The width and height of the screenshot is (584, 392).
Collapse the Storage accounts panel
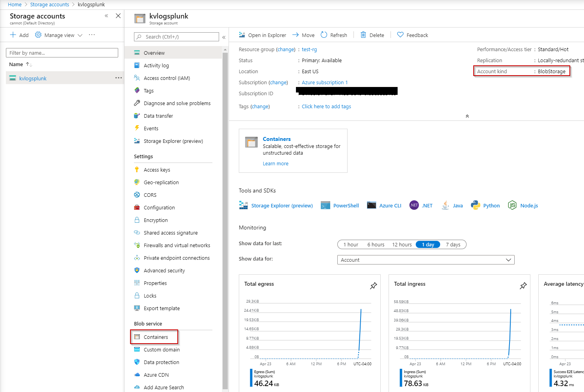(x=106, y=16)
